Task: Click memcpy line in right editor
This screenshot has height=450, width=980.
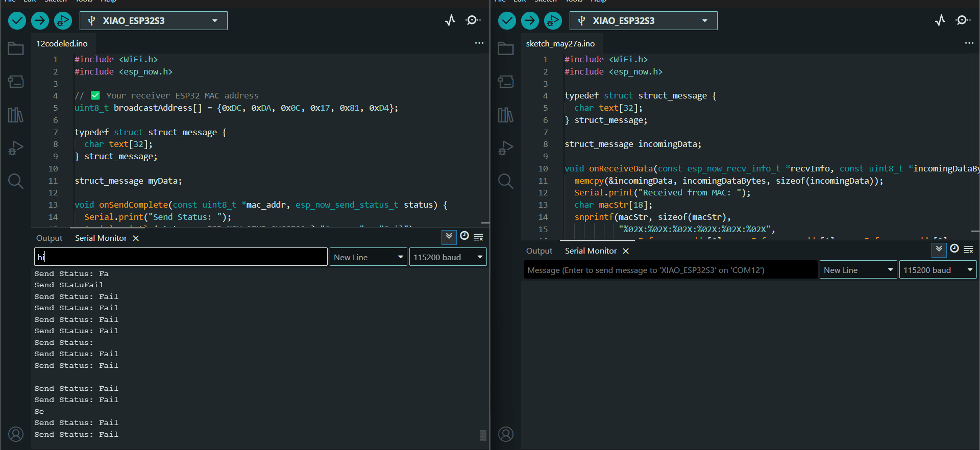Action: point(728,181)
